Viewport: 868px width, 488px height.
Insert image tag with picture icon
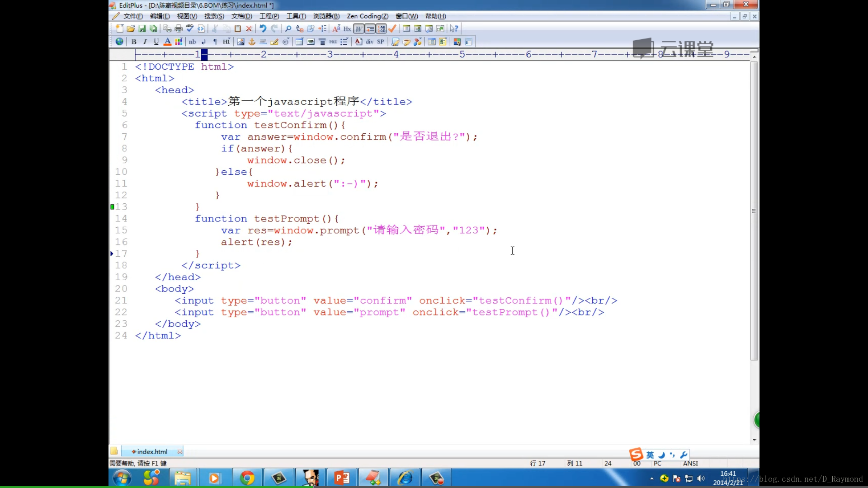(x=241, y=42)
